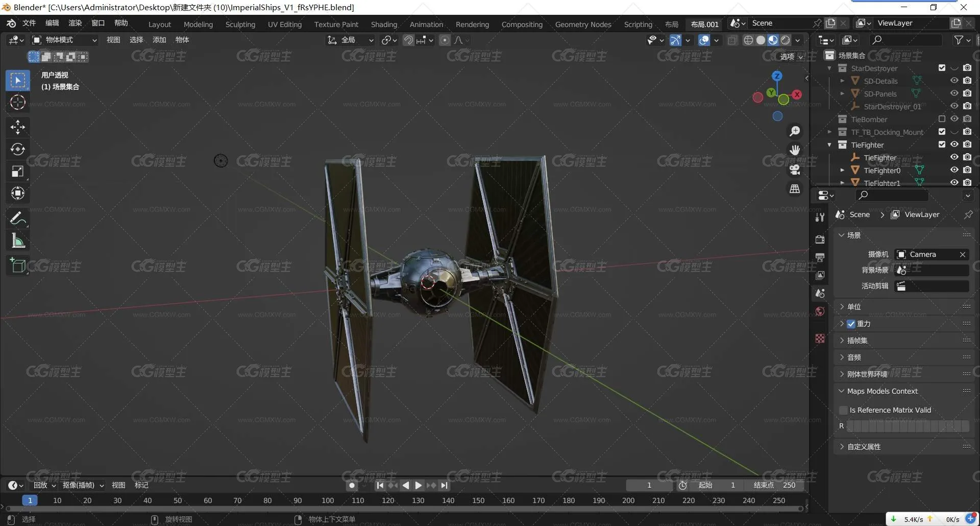Screen dimensions: 980x526
Task: Open the Render properties tab
Action: tap(820, 240)
